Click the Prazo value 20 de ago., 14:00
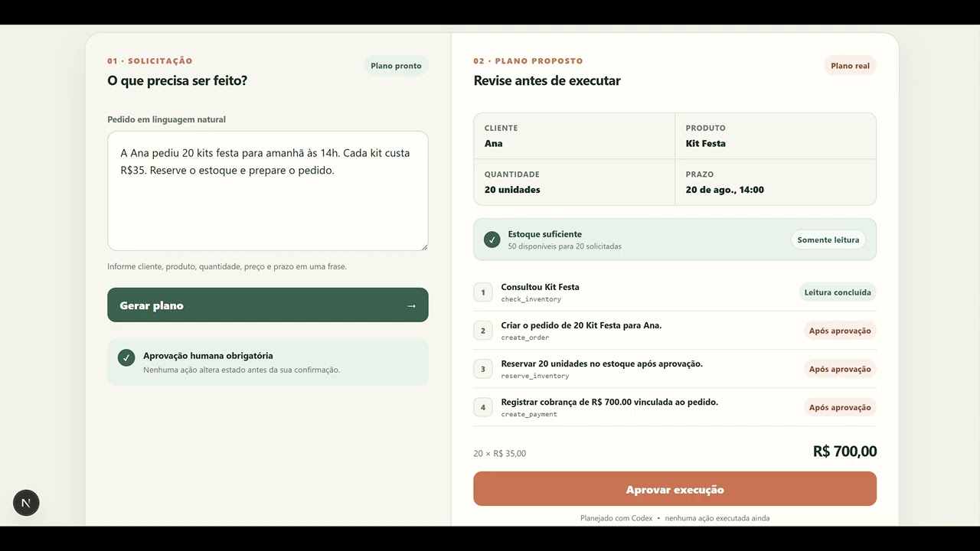The width and height of the screenshot is (980, 551). (x=725, y=190)
